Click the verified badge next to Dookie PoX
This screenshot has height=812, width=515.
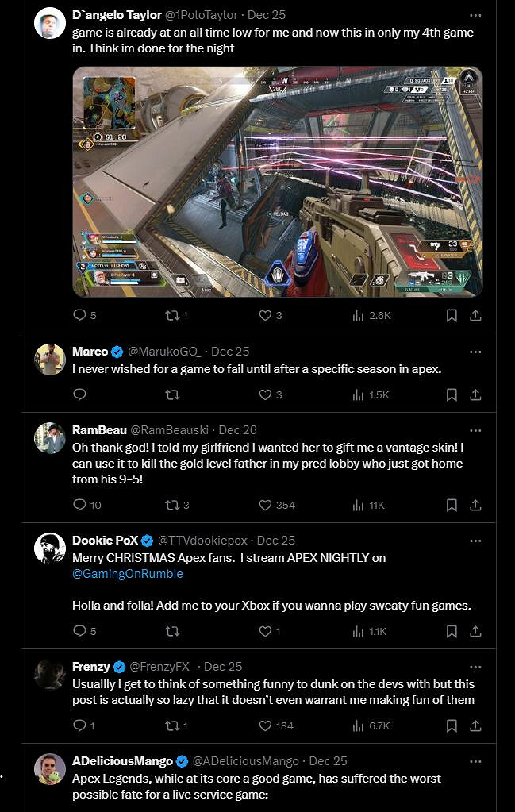[146, 540]
